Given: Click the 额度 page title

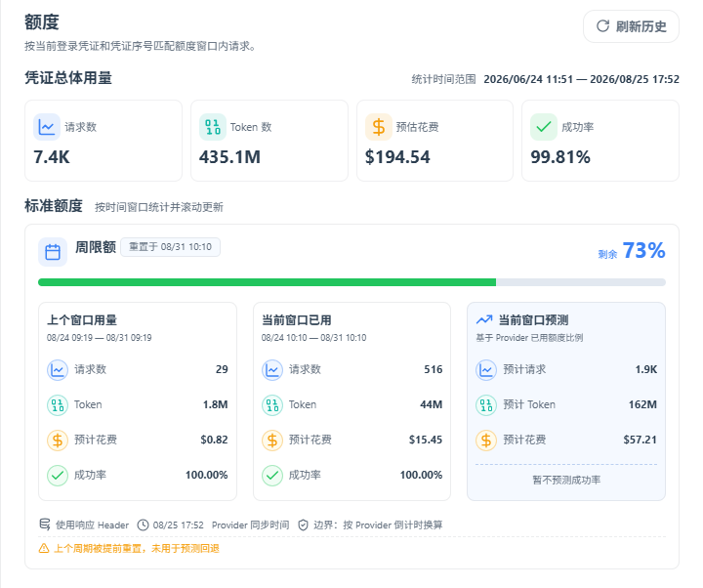Looking at the screenshot, I should click(x=42, y=22).
